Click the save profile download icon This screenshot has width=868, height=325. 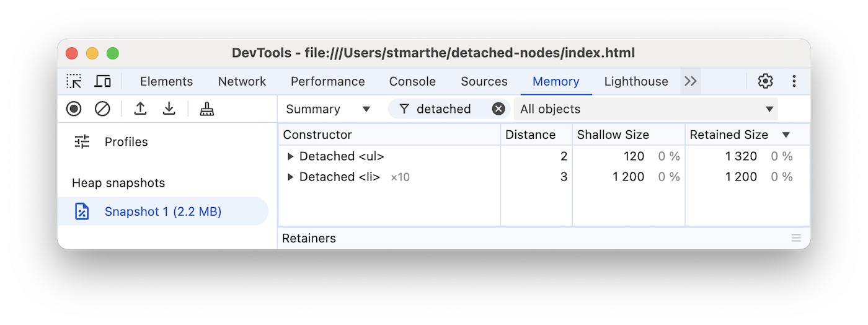(x=169, y=109)
